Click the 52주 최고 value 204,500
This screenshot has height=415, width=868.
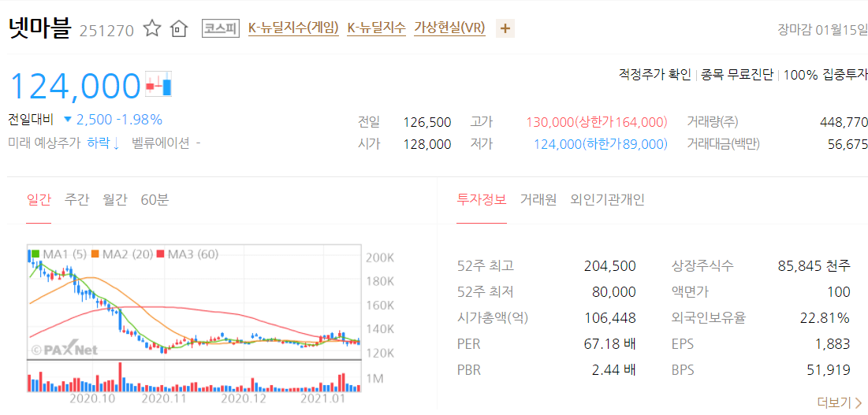(610, 266)
